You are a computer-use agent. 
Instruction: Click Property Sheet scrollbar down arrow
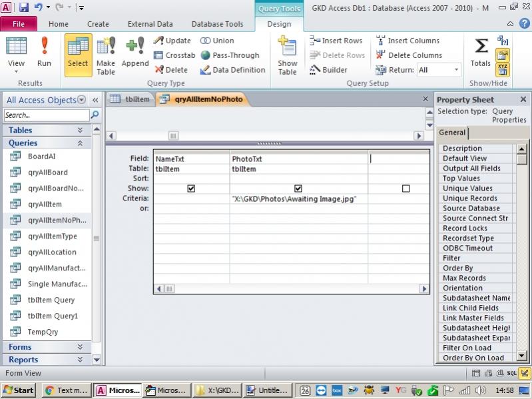522,356
